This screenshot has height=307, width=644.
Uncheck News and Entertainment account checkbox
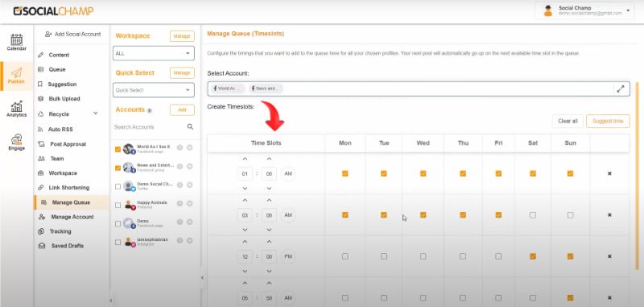click(118, 168)
